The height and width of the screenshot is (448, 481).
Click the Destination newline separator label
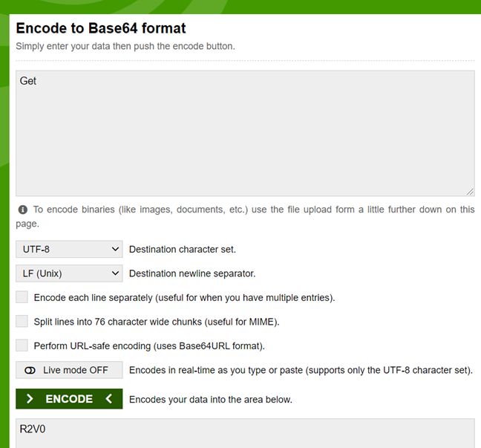coord(192,273)
